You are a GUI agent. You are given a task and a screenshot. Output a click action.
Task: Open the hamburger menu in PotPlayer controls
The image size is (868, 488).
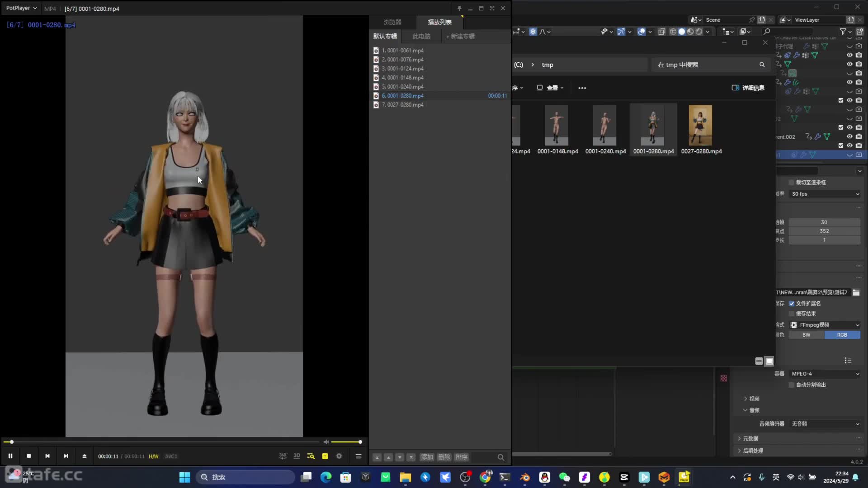pyautogui.click(x=359, y=456)
